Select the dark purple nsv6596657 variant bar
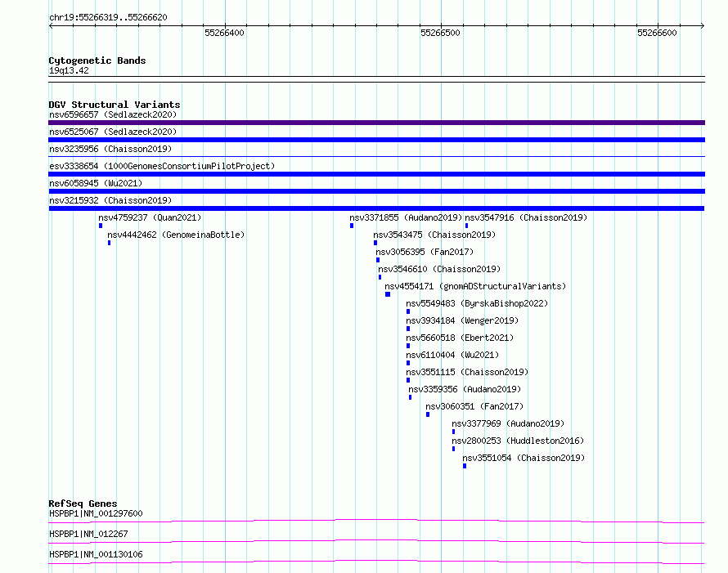The width and height of the screenshot is (728, 573). [376, 123]
